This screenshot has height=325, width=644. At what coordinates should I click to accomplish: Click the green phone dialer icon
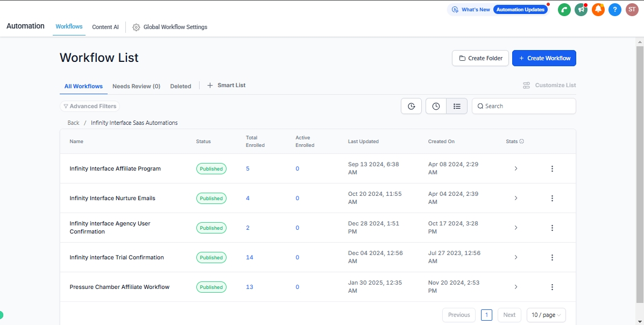coord(564,10)
